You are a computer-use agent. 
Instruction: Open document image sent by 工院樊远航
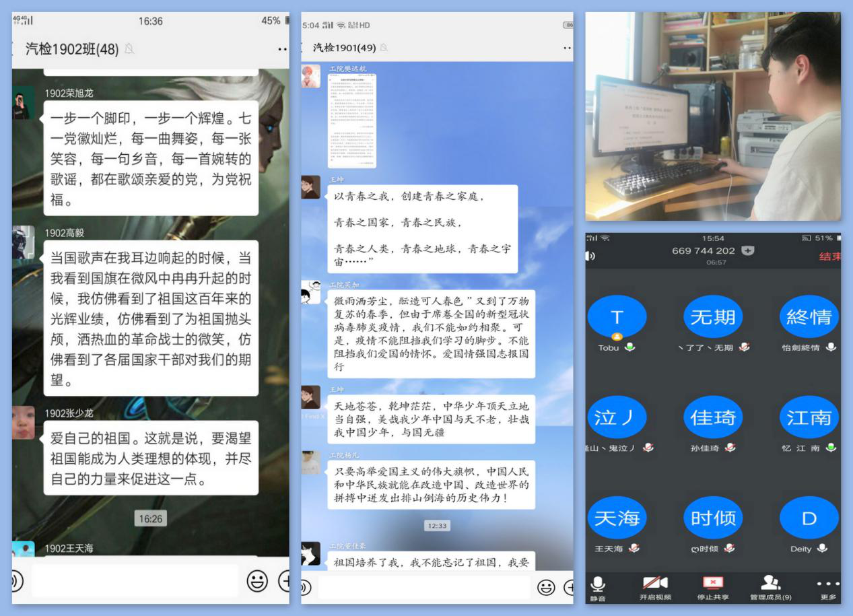click(x=351, y=121)
